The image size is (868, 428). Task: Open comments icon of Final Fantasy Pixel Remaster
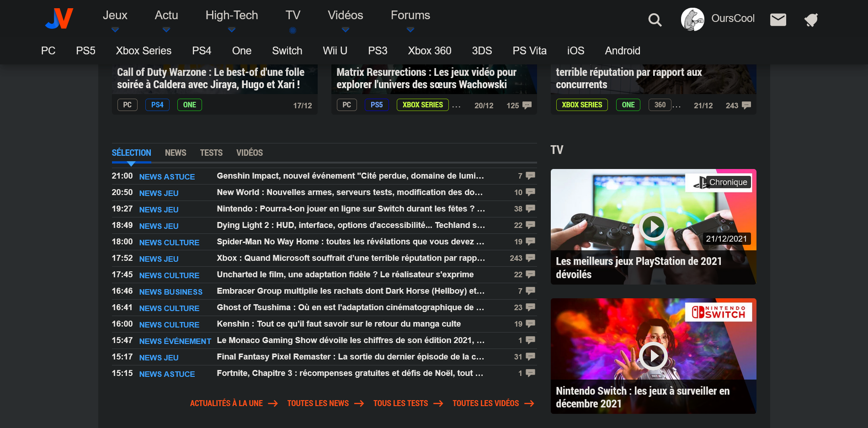(530, 357)
